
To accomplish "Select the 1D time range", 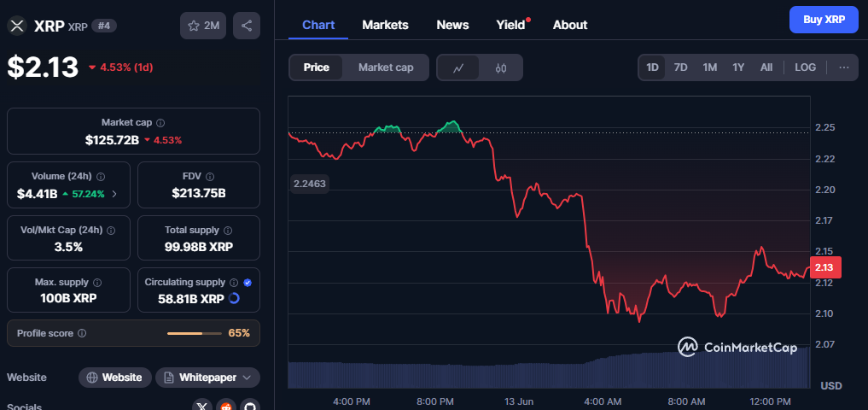I will point(653,67).
